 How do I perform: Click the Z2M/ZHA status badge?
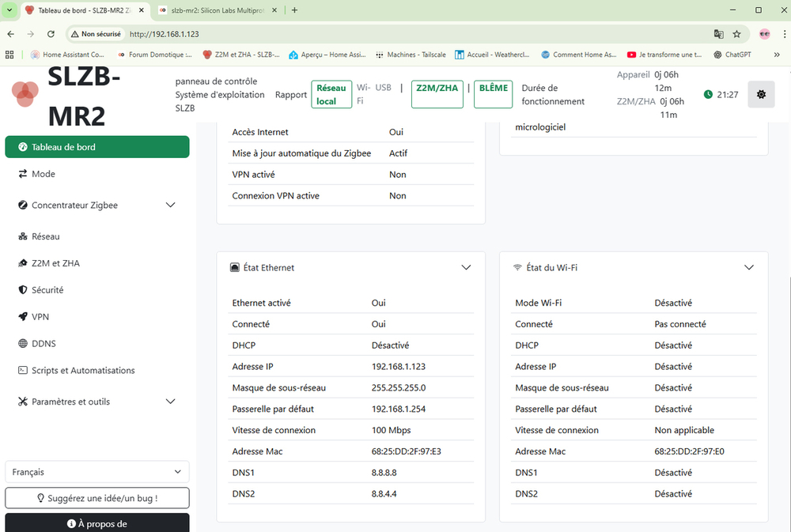tap(437, 94)
